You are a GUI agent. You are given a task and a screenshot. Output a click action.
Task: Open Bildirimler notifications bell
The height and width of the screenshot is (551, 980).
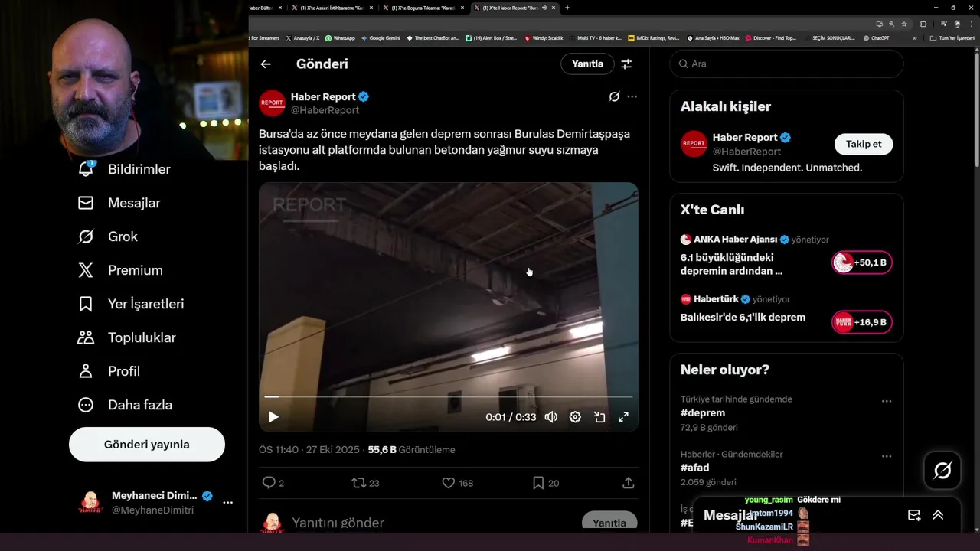pos(86,169)
